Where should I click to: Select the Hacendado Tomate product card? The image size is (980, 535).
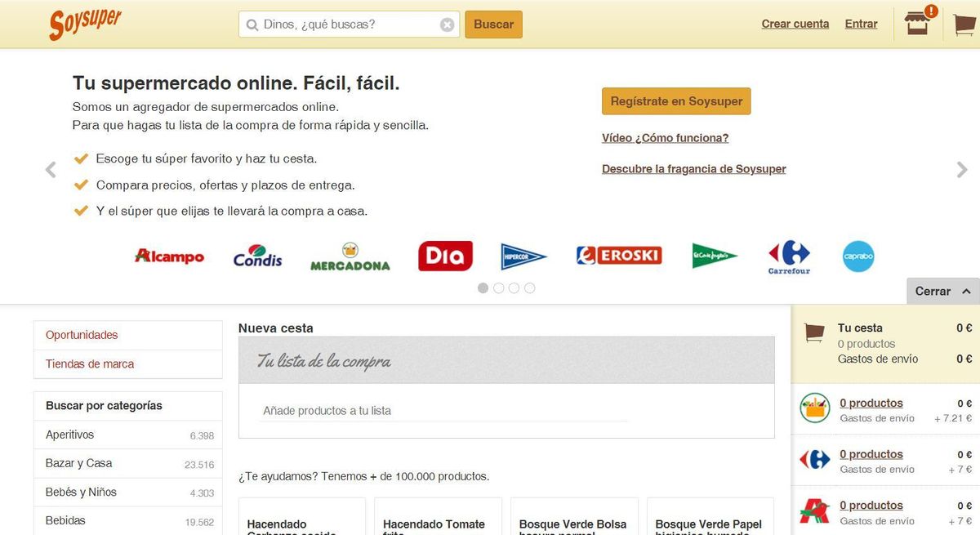pos(439,516)
